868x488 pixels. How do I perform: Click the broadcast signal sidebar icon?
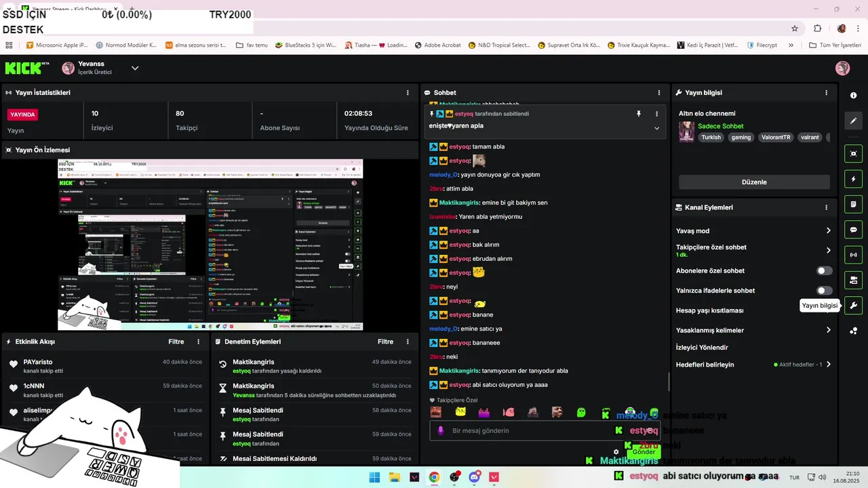pos(853,255)
